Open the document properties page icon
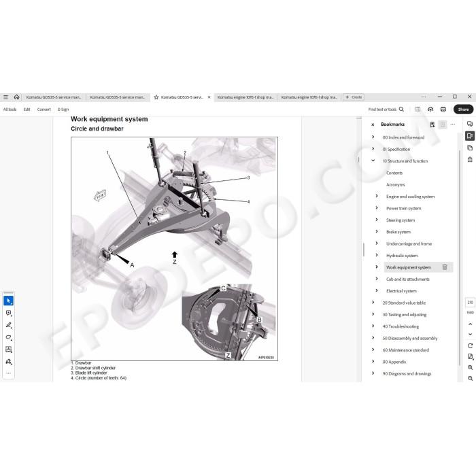476x476 pixels. coord(471,356)
